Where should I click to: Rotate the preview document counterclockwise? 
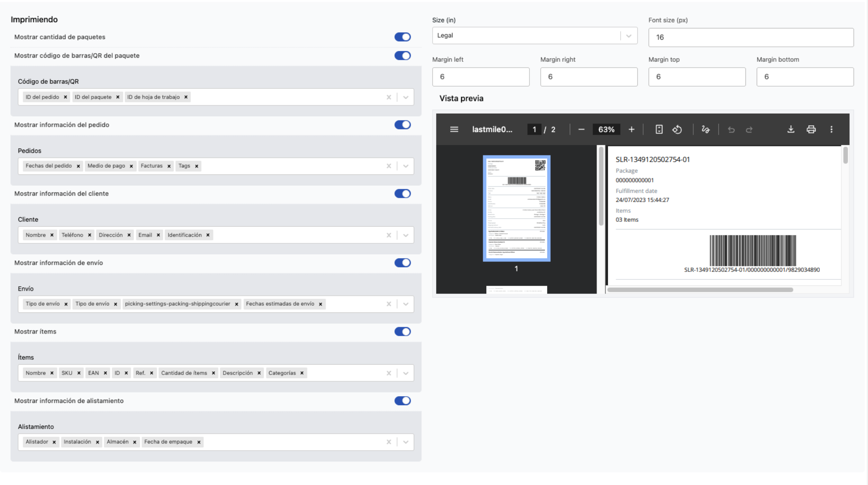coord(677,129)
